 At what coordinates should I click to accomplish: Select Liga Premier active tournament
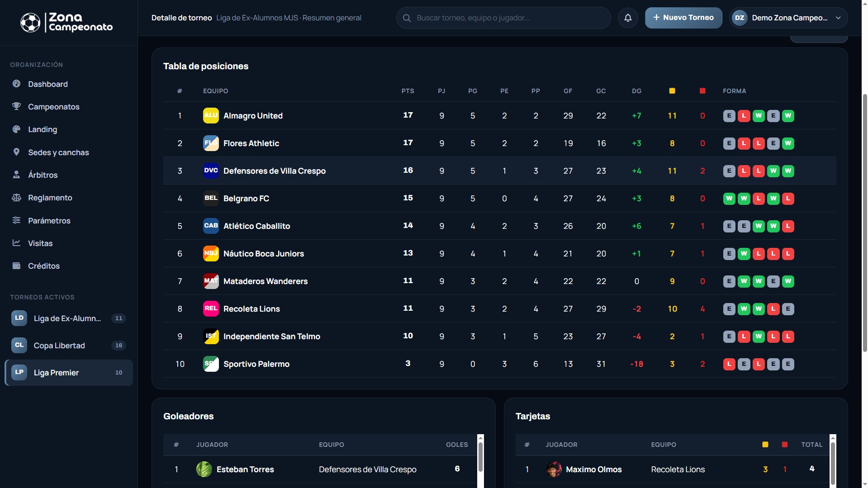click(x=69, y=373)
